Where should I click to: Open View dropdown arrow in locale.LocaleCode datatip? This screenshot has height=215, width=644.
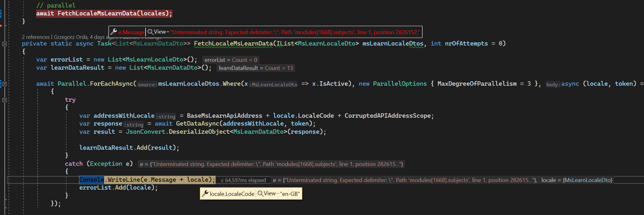click(x=278, y=194)
